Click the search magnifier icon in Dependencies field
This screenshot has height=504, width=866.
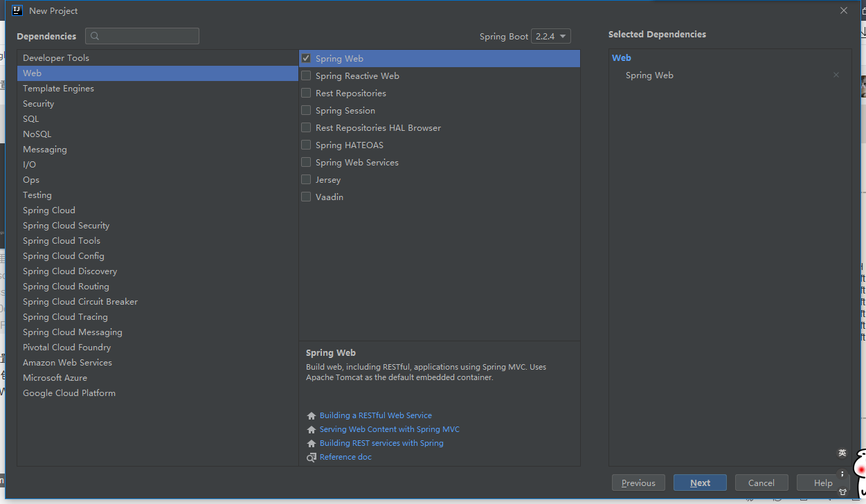tap(95, 36)
